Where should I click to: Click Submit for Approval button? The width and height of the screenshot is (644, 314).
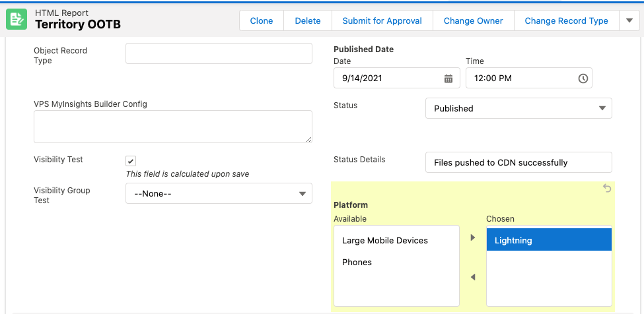[382, 20]
